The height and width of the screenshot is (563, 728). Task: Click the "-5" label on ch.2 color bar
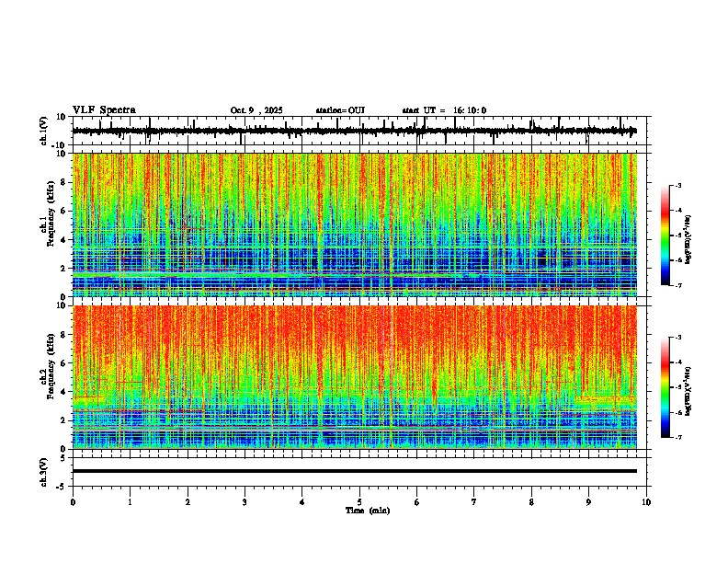click(x=677, y=387)
